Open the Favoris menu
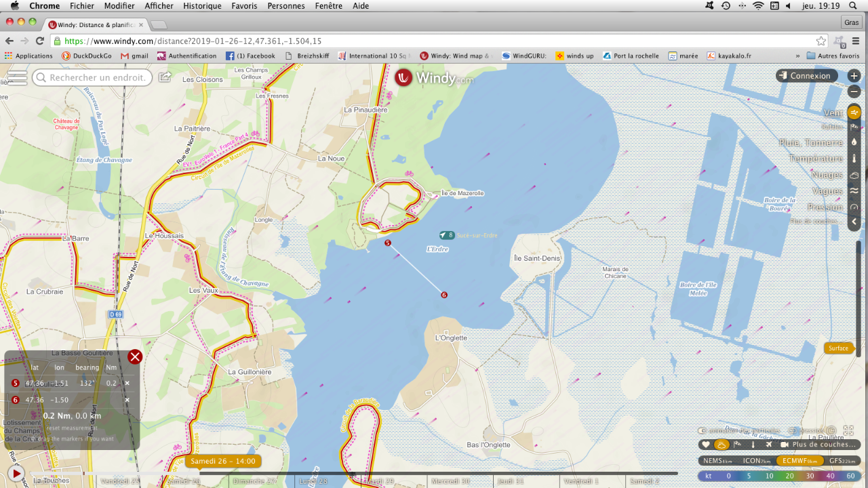The height and width of the screenshot is (488, 868). point(244,5)
